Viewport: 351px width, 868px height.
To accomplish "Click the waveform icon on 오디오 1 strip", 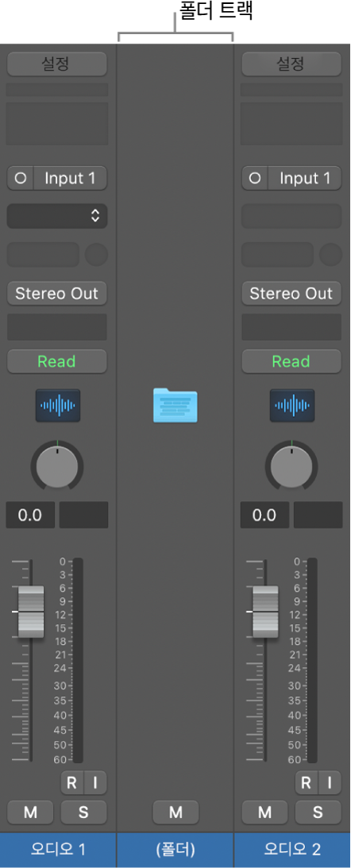I will click(x=58, y=406).
